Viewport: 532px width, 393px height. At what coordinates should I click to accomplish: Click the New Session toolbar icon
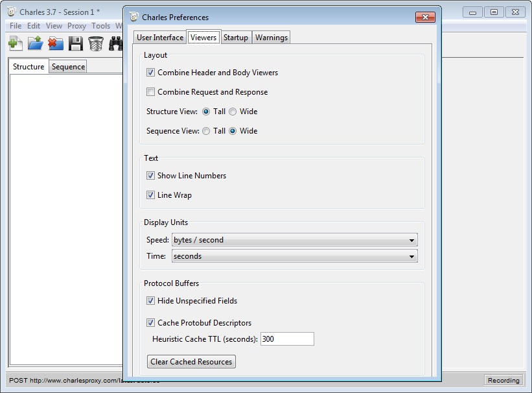click(x=16, y=43)
